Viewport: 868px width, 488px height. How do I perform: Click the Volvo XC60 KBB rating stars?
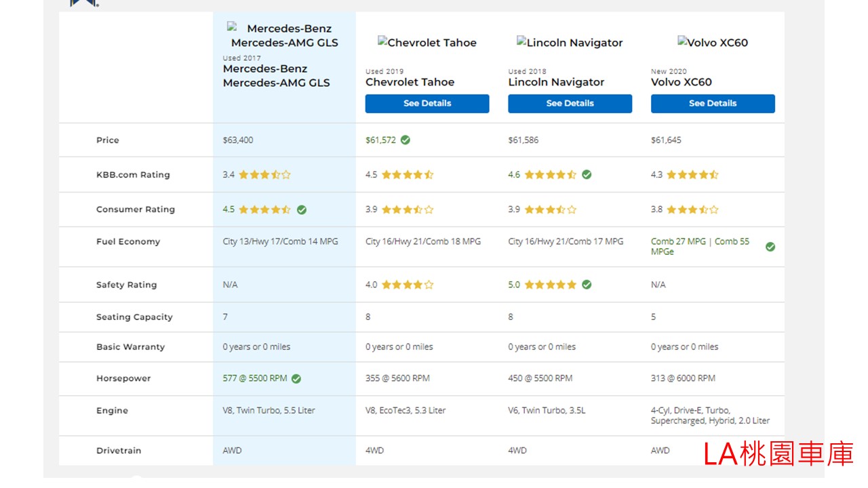[x=693, y=175]
